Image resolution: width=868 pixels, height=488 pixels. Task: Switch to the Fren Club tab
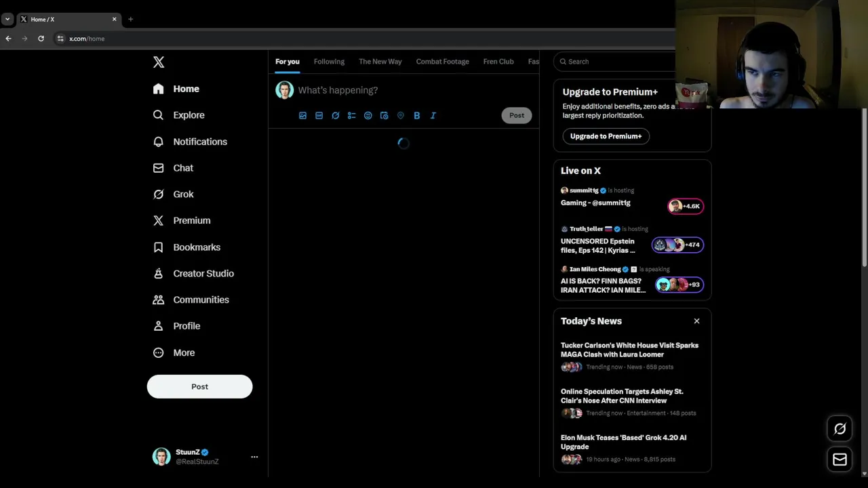click(x=498, y=62)
